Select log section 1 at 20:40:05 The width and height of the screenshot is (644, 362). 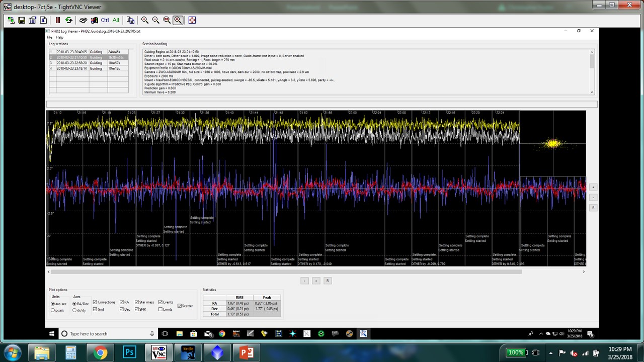point(89,52)
